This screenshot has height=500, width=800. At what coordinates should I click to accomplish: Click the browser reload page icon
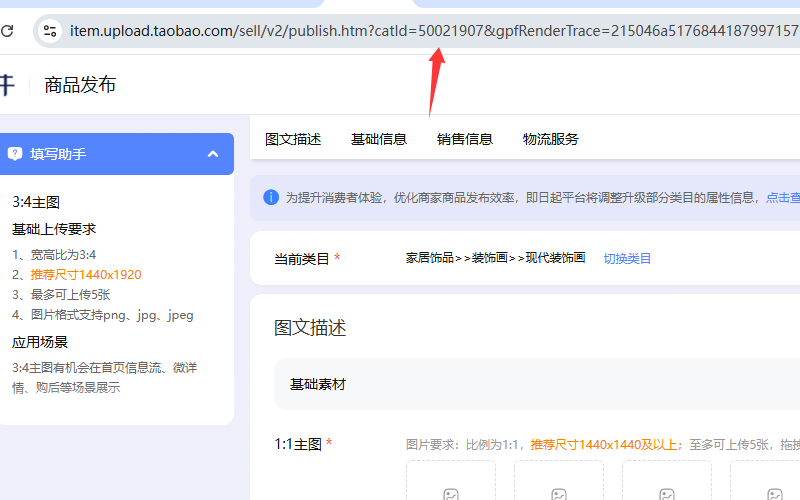click(7, 31)
